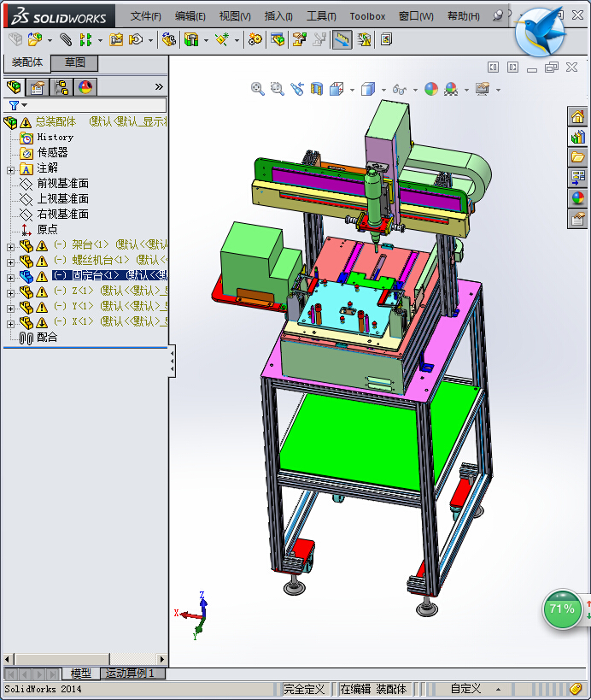Viewport: 591px width, 700px height.
Task: Click the Move Component icon
Action: click(x=136, y=39)
